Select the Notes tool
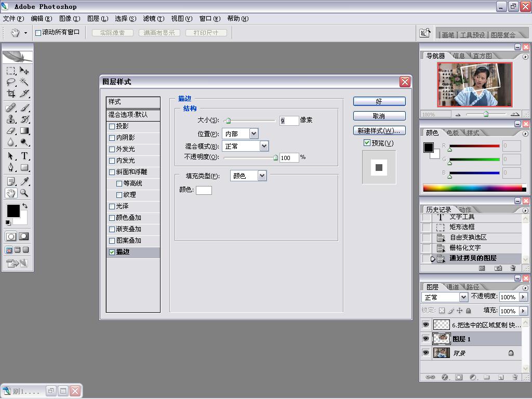The height and width of the screenshot is (399, 532). (11, 181)
